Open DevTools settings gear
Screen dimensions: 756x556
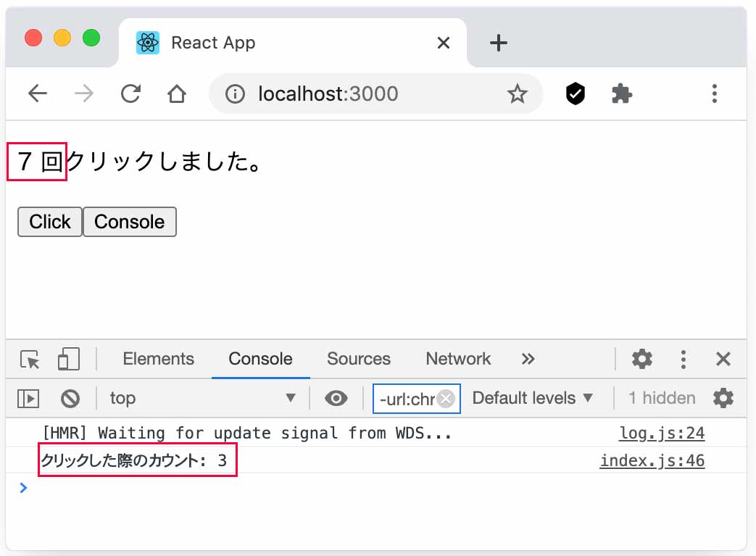(641, 359)
